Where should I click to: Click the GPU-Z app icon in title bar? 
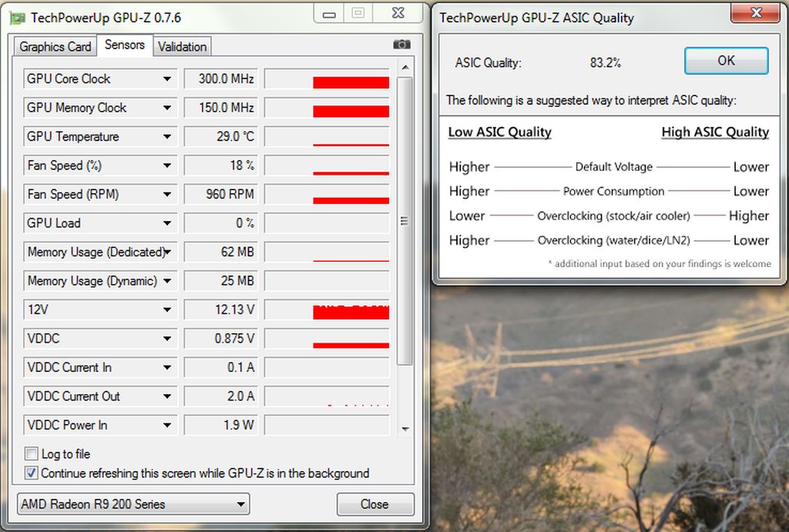[18, 18]
